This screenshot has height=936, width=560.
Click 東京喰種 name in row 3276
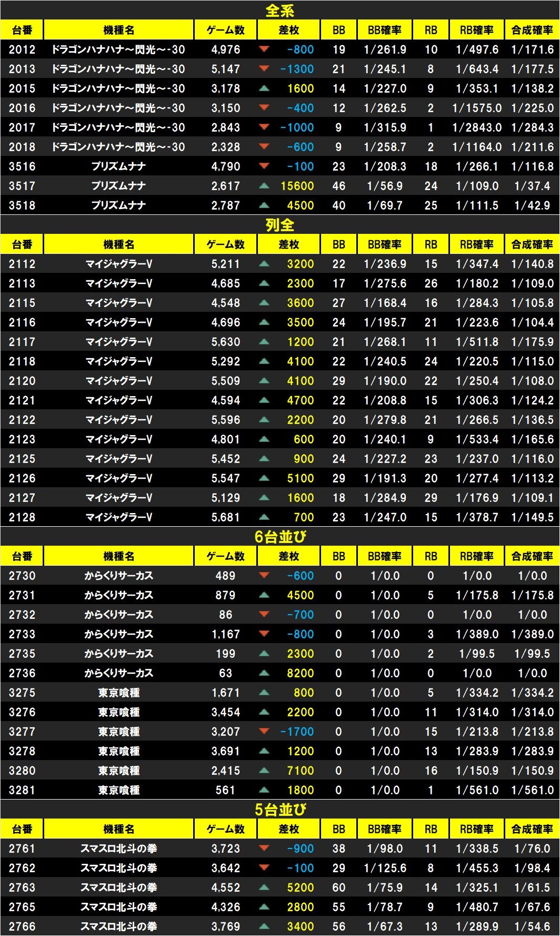pyautogui.click(x=119, y=712)
